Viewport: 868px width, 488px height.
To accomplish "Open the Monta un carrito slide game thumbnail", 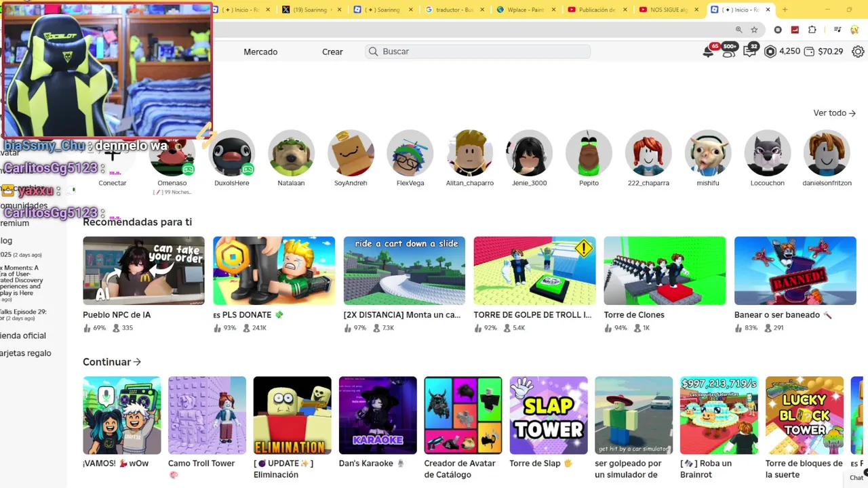I will [x=404, y=270].
